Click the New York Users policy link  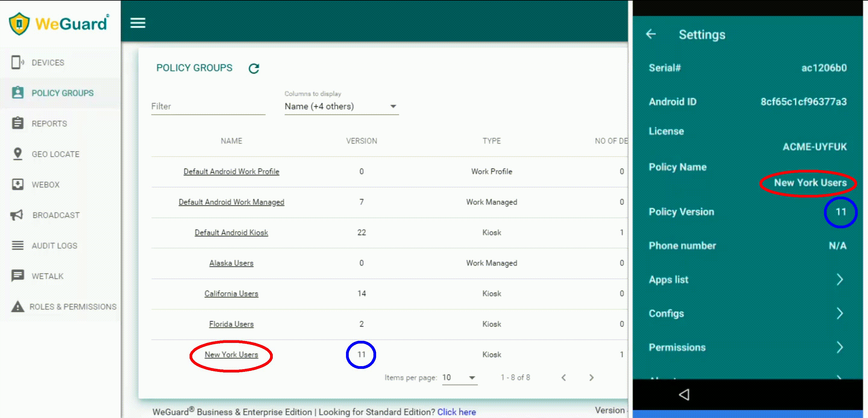(x=231, y=354)
